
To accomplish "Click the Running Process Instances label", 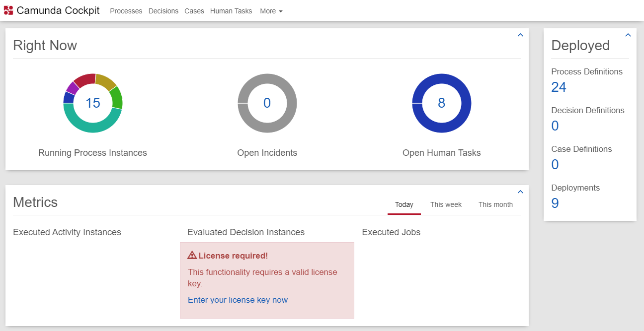I will click(93, 153).
